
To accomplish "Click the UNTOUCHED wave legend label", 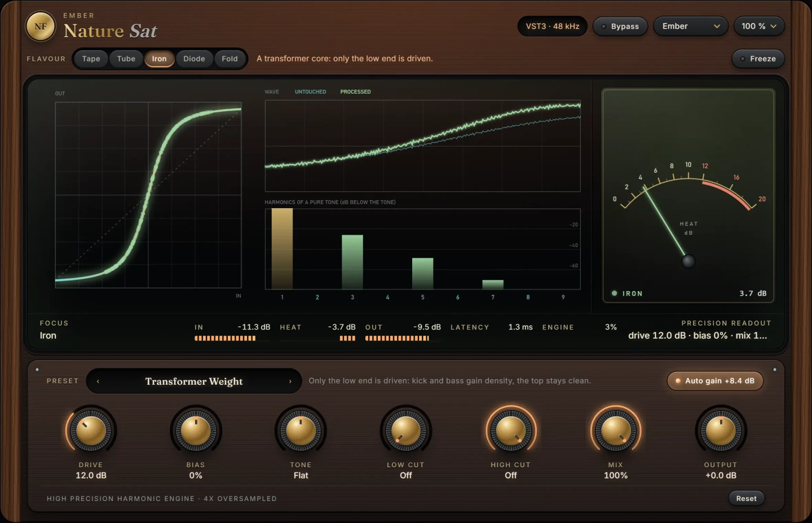I will (310, 92).
